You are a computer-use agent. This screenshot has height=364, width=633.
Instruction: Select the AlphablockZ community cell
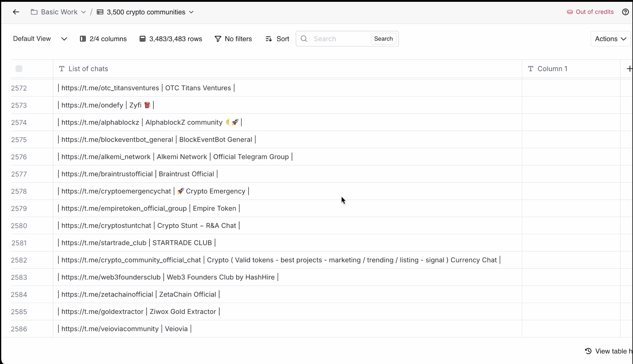[x=288, y=123]
